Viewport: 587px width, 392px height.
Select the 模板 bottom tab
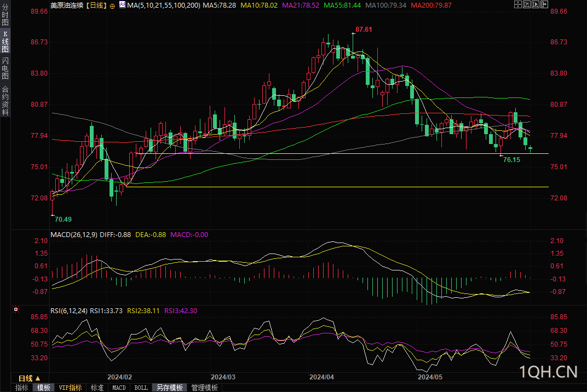coord(44,388)
